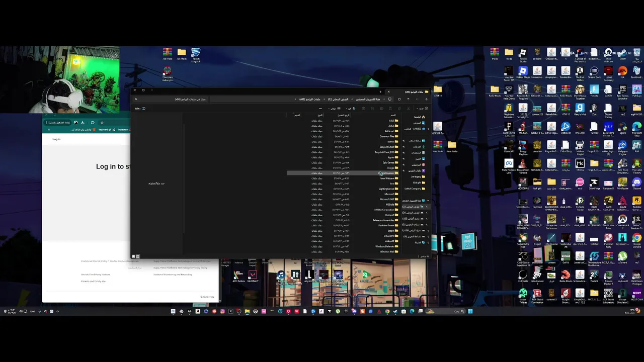The image size is (644, 362).
Task: Click the Copy icon in Explorer toolbar
Action: 399,109
